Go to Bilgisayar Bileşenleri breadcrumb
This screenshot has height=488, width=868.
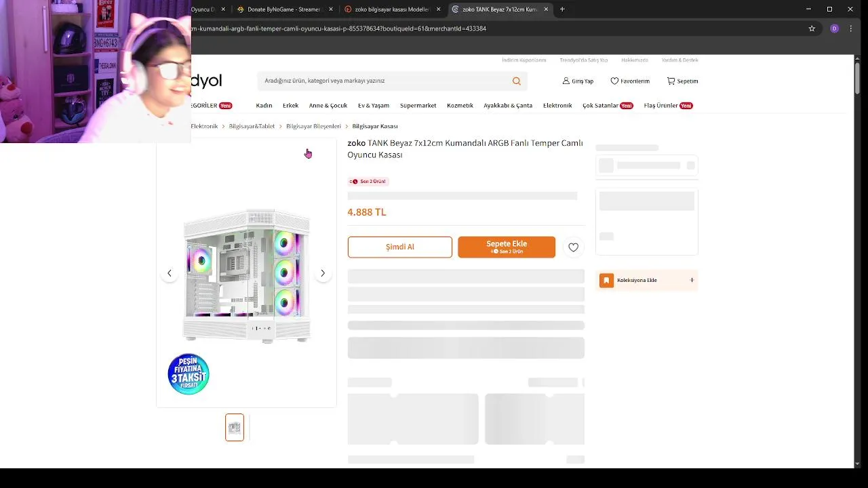pos(313,126)
